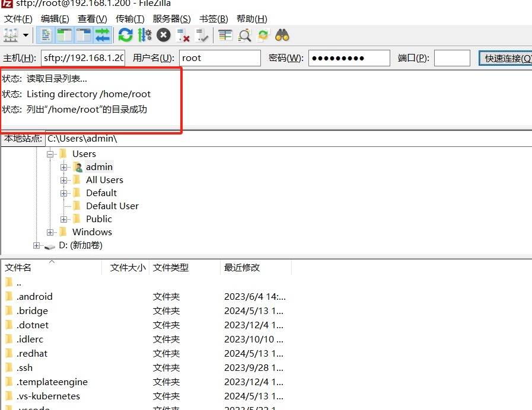Open the 书签(B) menu

(x=214, y=19)
